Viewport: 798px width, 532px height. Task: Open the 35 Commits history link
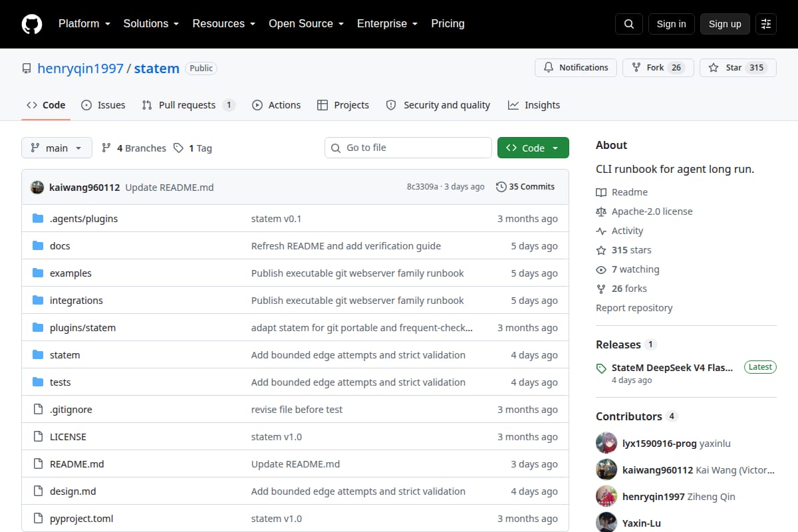525,187
